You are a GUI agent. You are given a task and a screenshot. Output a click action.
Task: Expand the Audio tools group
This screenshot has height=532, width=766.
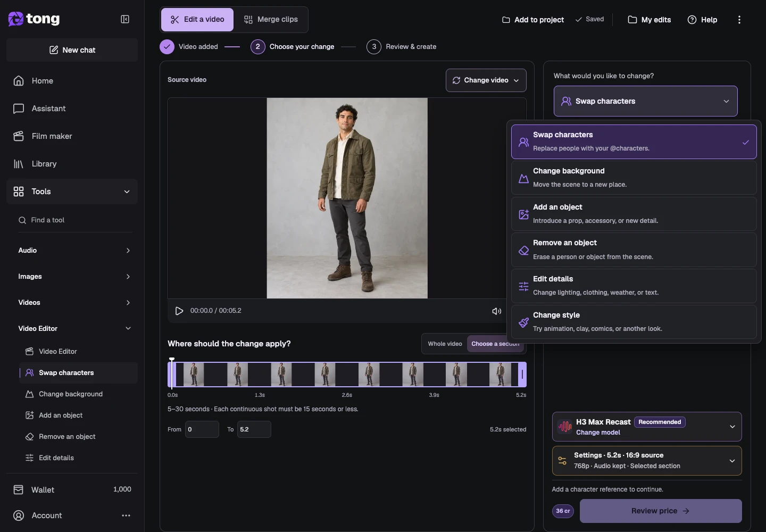coord(74,251)
